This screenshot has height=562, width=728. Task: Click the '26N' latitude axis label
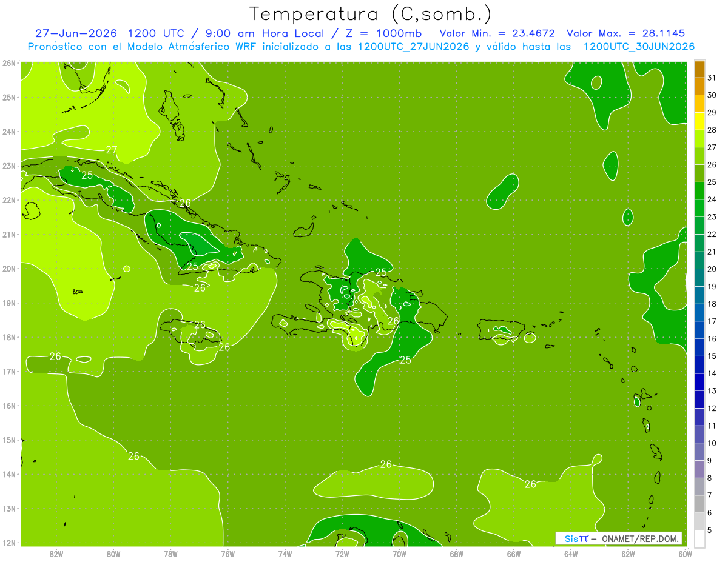click(9, 63)
